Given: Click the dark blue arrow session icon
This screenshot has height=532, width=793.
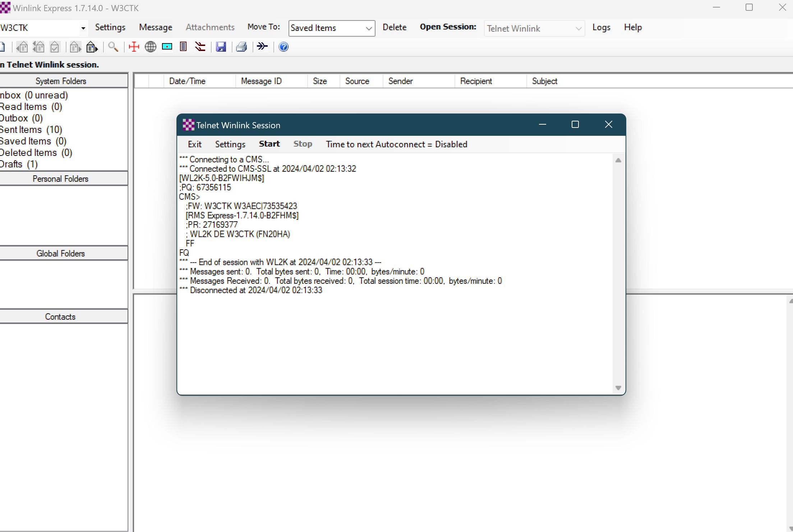Looking at the screenshot, I should (263, 46).
